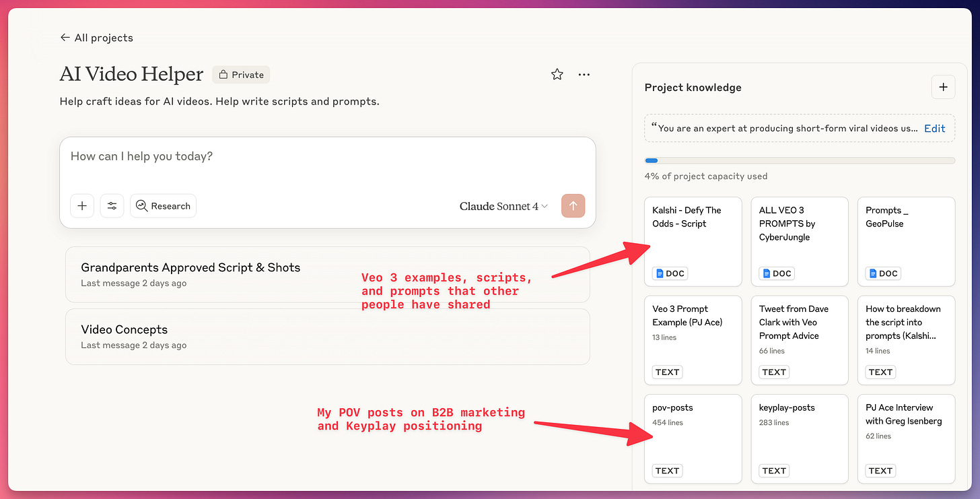Click the DOC badge on the GeoPulse card
980x499 pixels.
point(882,273)
